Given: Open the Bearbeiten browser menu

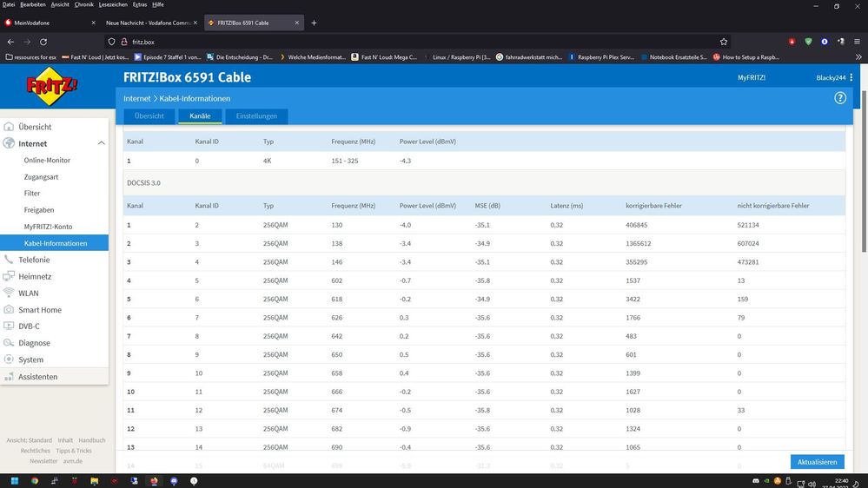Looking at the screenshot, I should pos(33,4).
